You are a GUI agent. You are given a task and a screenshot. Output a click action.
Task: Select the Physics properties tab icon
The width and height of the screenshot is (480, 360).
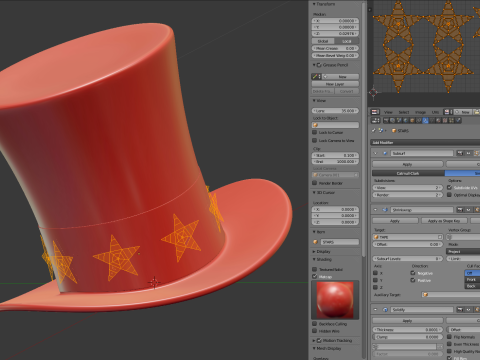tap(458, 120)
